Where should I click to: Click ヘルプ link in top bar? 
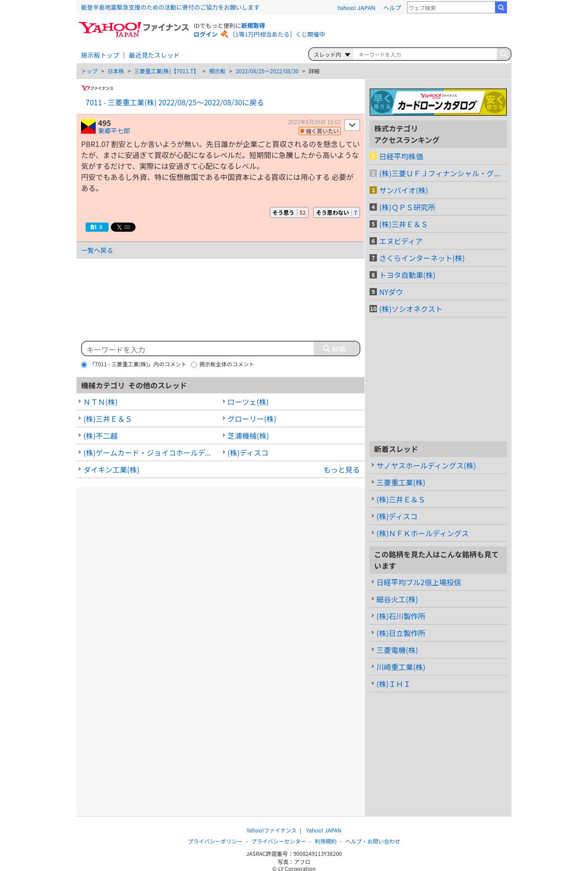(x=392, y=8)
